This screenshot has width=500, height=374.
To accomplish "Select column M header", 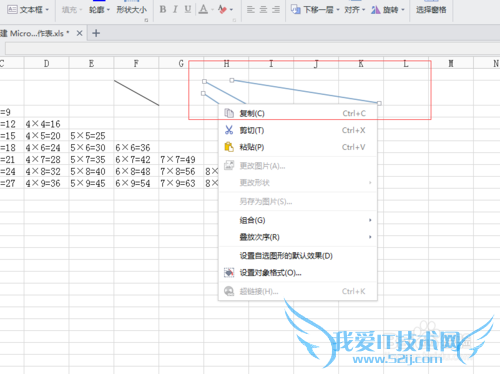I will point(451,63).
